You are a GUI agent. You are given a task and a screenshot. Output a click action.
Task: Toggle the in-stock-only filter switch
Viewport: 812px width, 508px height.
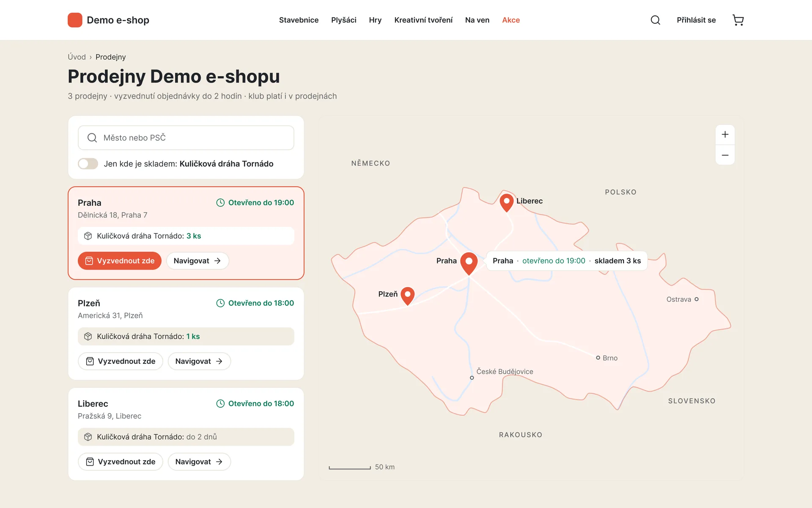tap(88, 164)
